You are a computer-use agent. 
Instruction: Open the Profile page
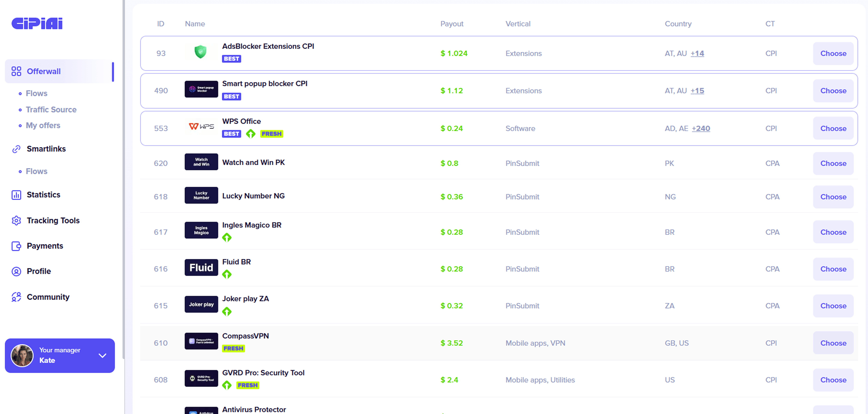(39, 271)
